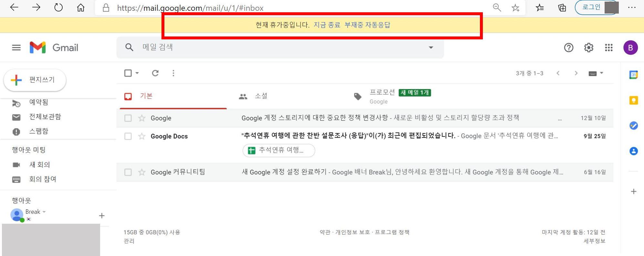Screen dimensions: 644x256
Task: Start a 새 회의 meeting
Action: pyautogui.click(x=39, y=165)
